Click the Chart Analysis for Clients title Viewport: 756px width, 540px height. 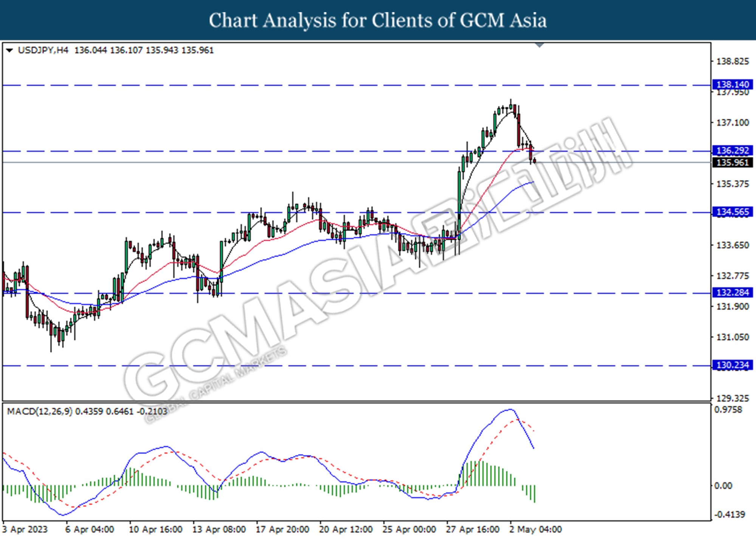pyautogui.click(x=378, y=20)
